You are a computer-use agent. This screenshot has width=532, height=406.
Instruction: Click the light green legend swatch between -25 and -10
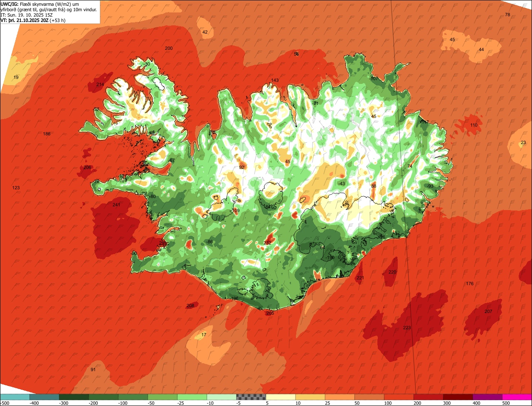(192, 397)
